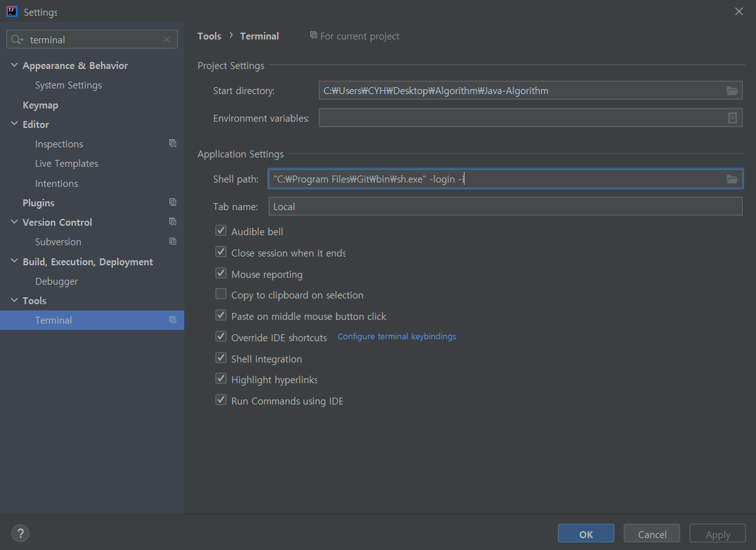The image size is (756, 550).
Task: Enable Copy to clipboard on selection
Action: click(221, 294)
